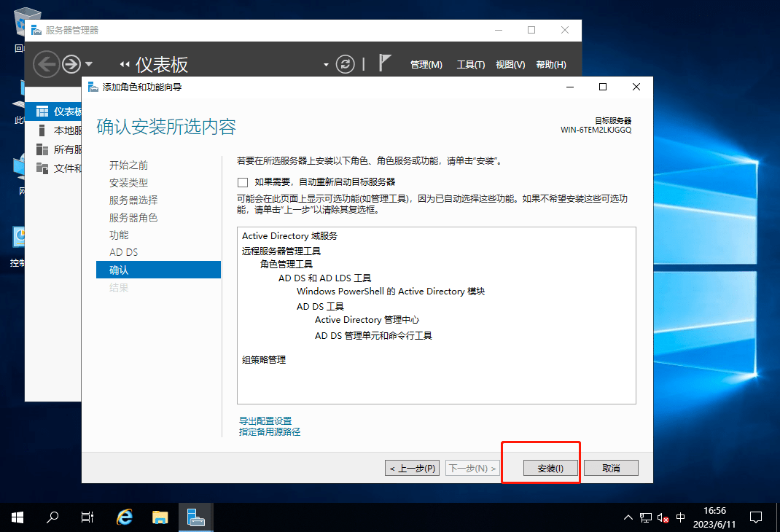Go to 功能 wizard step
This screenshot has width=780, height=532.
pyautogui.click(x=119, y=235)
